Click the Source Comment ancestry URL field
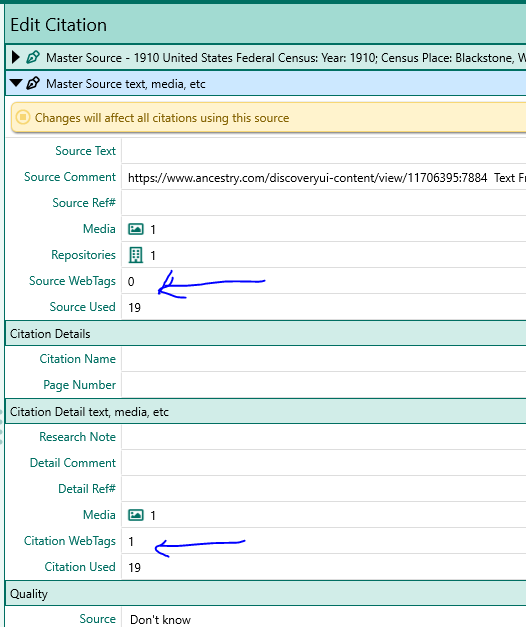 click(324, 177)
